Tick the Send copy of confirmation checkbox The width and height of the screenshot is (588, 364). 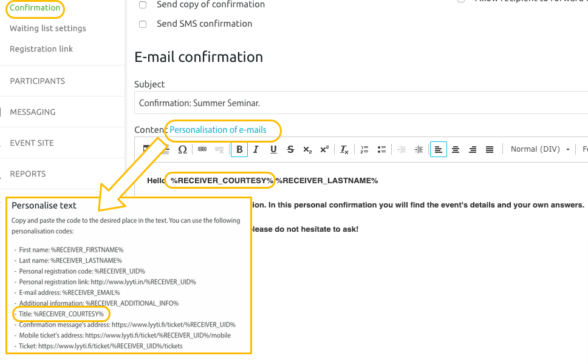(143, 5)
